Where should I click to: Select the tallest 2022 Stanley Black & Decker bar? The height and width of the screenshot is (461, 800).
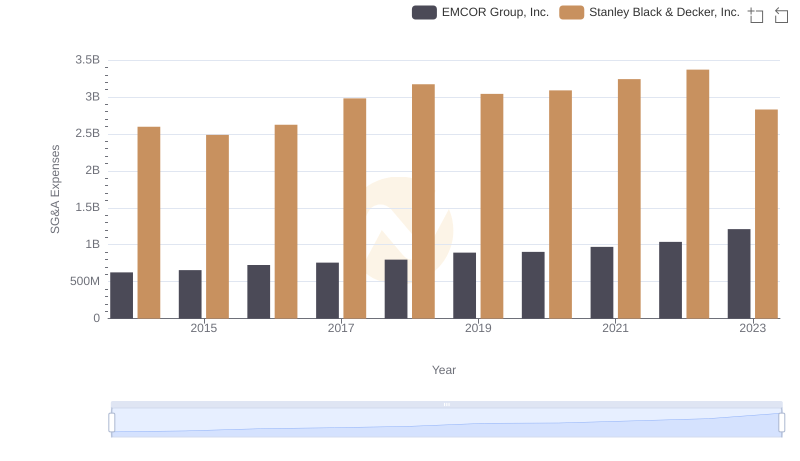pyautogui.click(x=698, y=194)
